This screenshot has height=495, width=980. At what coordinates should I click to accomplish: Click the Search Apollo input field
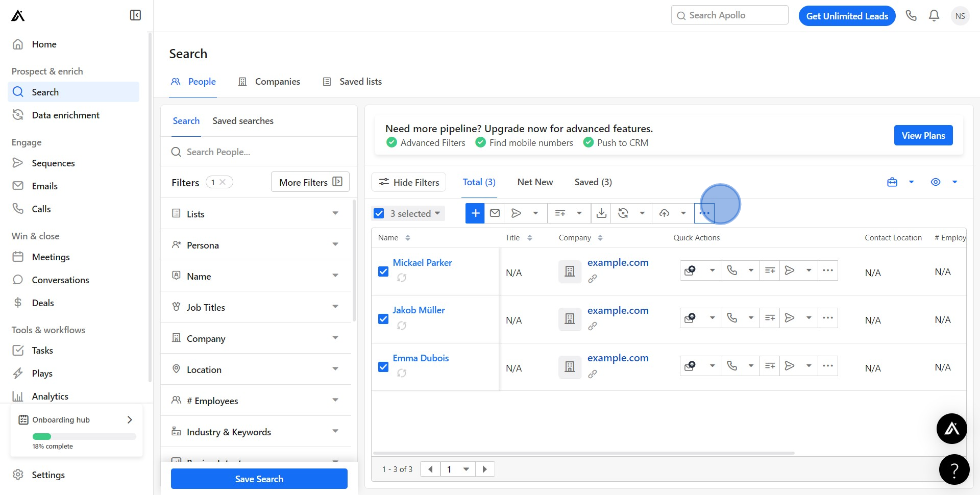(730, 15)
